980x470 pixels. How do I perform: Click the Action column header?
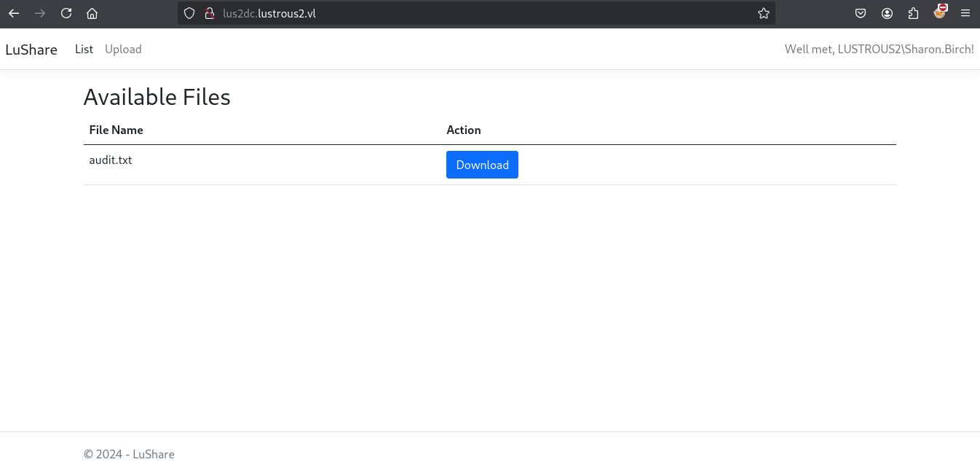point(464,130)
